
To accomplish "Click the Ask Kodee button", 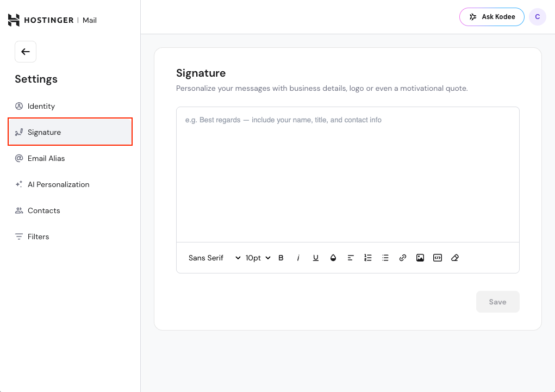I will pyautogui.click(x=492, y=17).
